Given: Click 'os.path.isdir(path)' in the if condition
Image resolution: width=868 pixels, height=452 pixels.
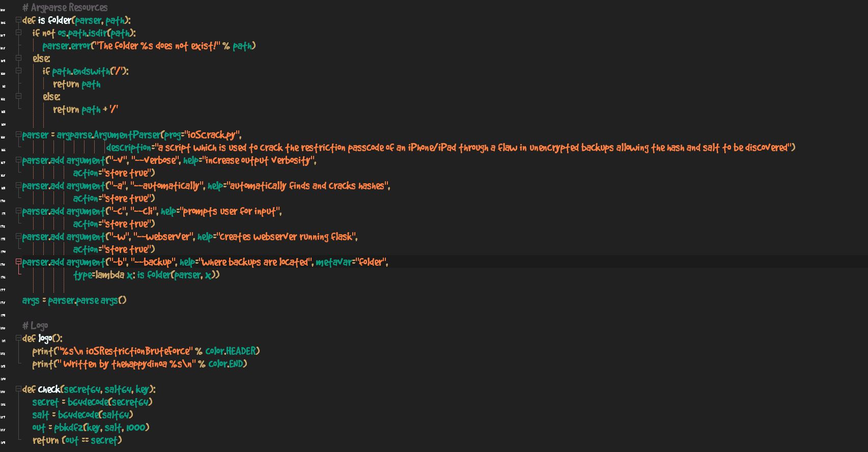Looking at the screenshot, I should 95,33.
